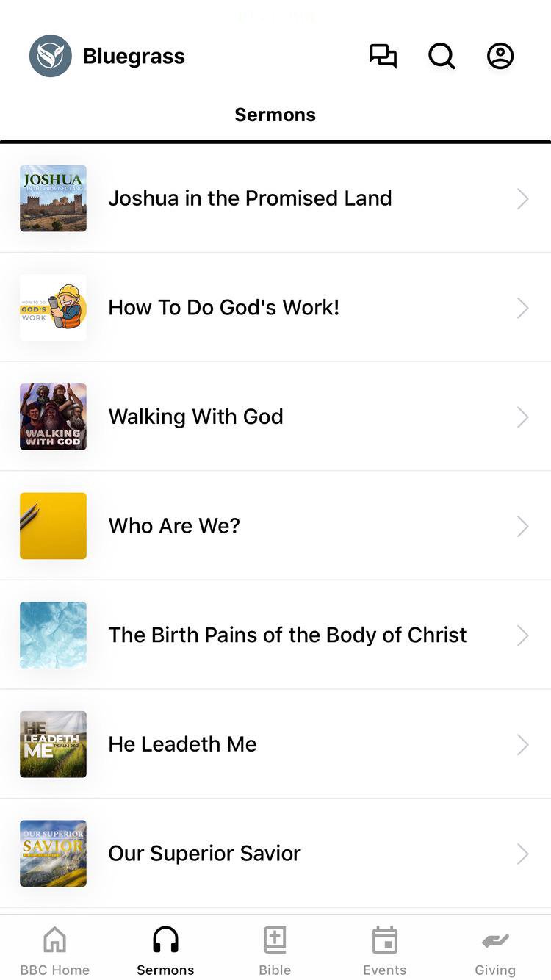Open How To Do God's Work! series
The height and width of the screenshot is (980, 551).
(224, 307)
